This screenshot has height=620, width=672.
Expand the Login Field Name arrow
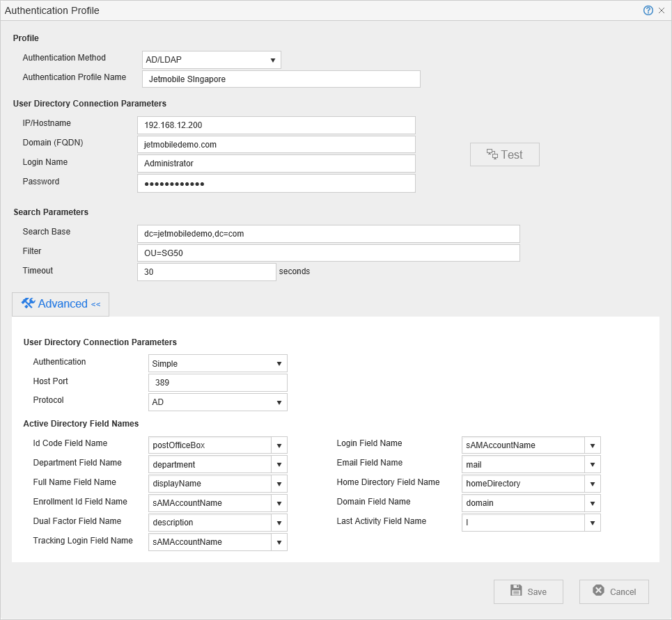pos(592,445)
